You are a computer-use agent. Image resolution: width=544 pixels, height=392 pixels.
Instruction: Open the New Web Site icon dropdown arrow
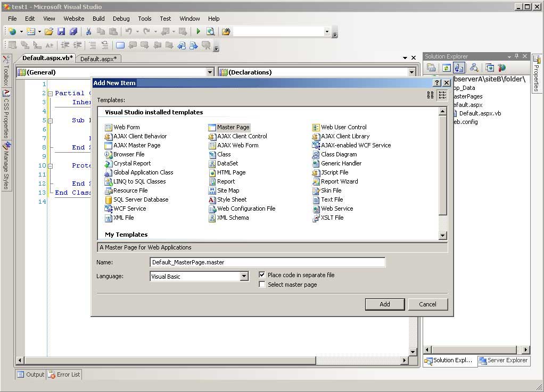click(x=21, y=31)
